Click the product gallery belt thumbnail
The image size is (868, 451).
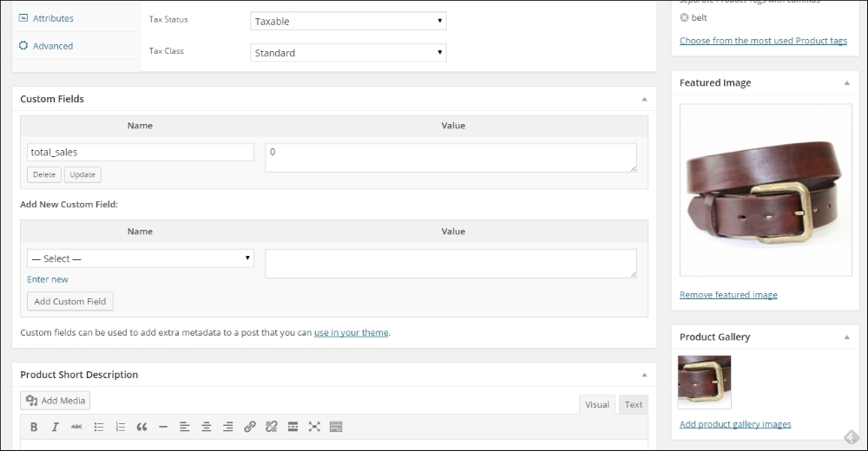point(705,382)
